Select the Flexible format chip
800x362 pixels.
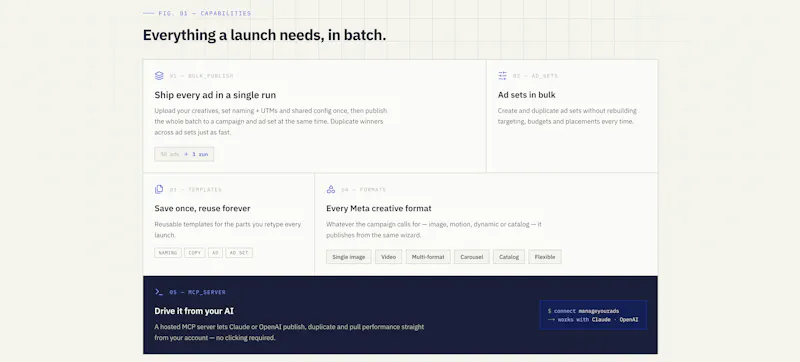(x=545, y=256)
